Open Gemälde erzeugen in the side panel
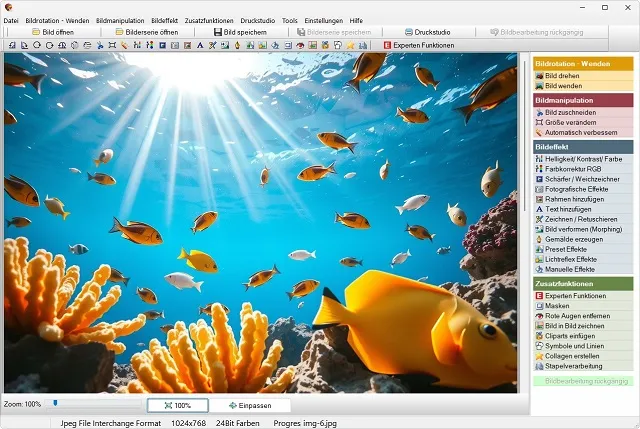Image resolution: width=640 pixels, height=429 pixels. [583, 239]
